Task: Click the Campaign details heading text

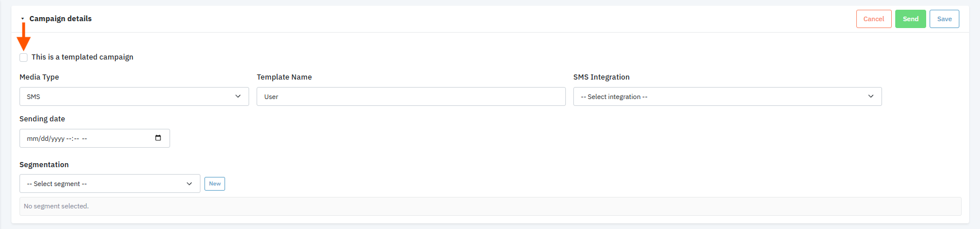Action: tap(61, 19)
